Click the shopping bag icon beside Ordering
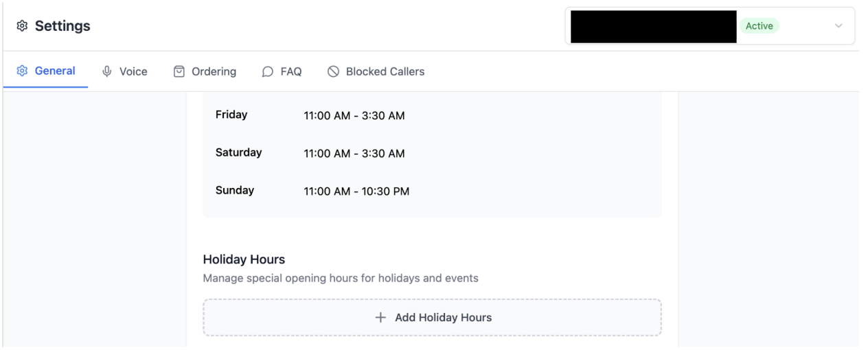Viewport: 868px width, 350px height. tap(179, 71)
